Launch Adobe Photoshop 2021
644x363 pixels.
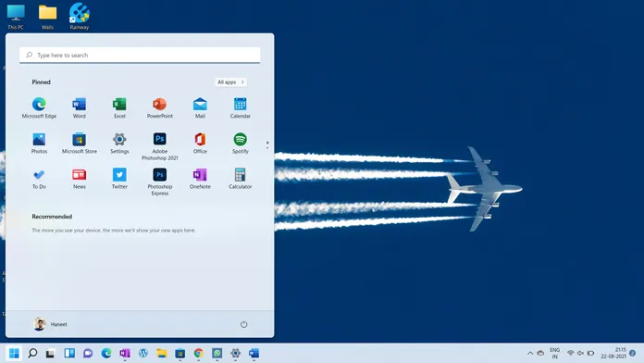160,146
